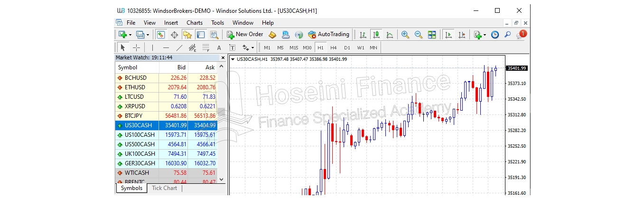Expand the Profiles dropdown arrow
The width and height of the screenshot is (644, 199).
[x=148, y=35]
